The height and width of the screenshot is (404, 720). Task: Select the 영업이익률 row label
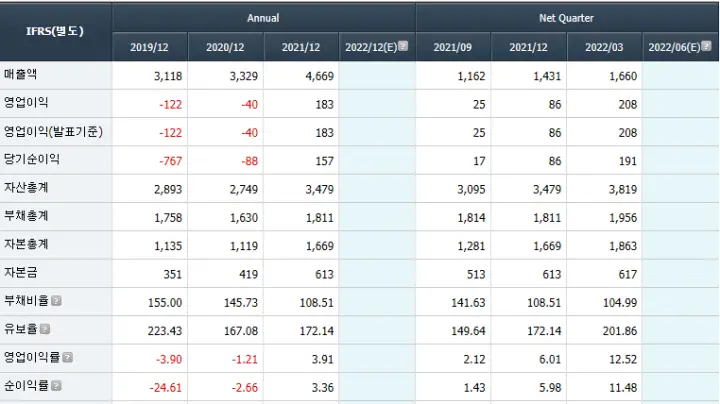tap(32, 357)
